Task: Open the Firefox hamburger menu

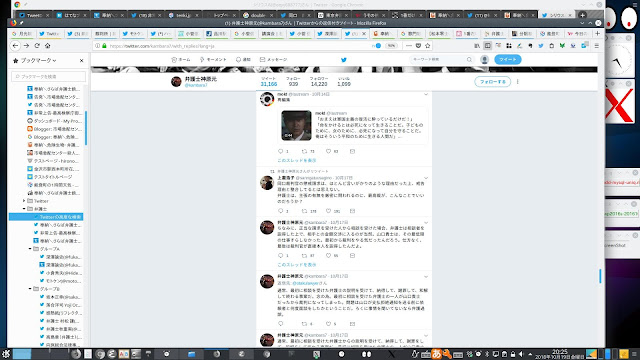Action: tap(597, 46)
